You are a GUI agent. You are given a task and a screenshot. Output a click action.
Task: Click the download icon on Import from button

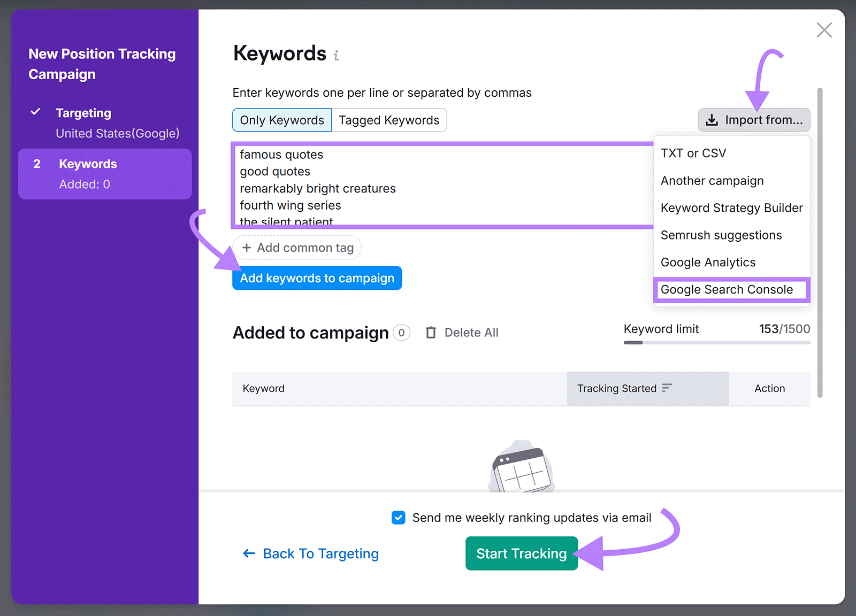pos(712,120)
